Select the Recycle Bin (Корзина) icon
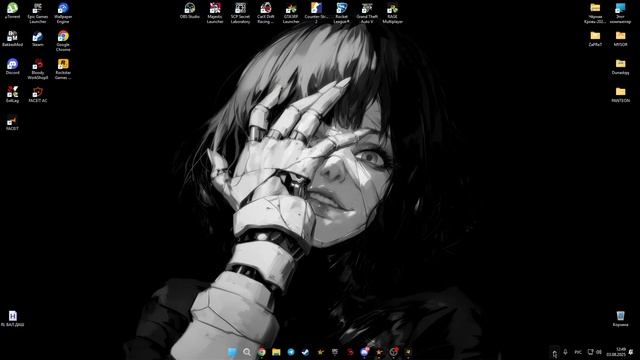Image resolution: width=640 pixels, height=360 pixels. tap(620, 318)
